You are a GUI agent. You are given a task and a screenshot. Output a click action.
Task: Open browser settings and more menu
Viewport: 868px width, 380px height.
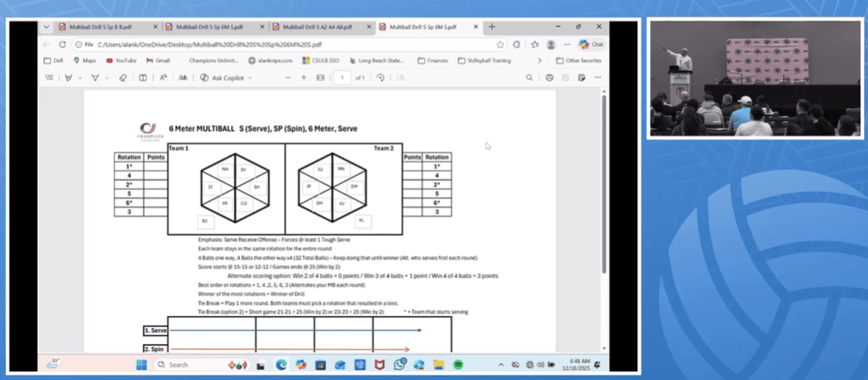click(567, 44)
